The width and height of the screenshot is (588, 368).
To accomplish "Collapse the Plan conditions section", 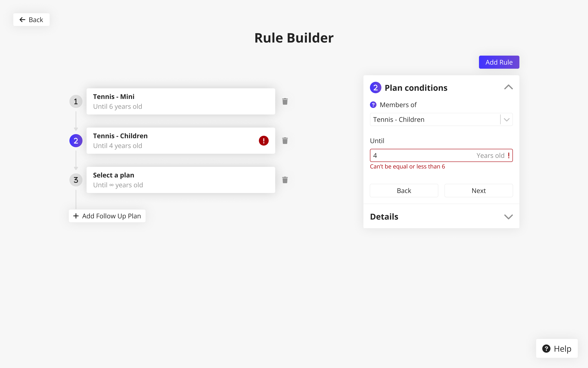I will coord(508,87).
